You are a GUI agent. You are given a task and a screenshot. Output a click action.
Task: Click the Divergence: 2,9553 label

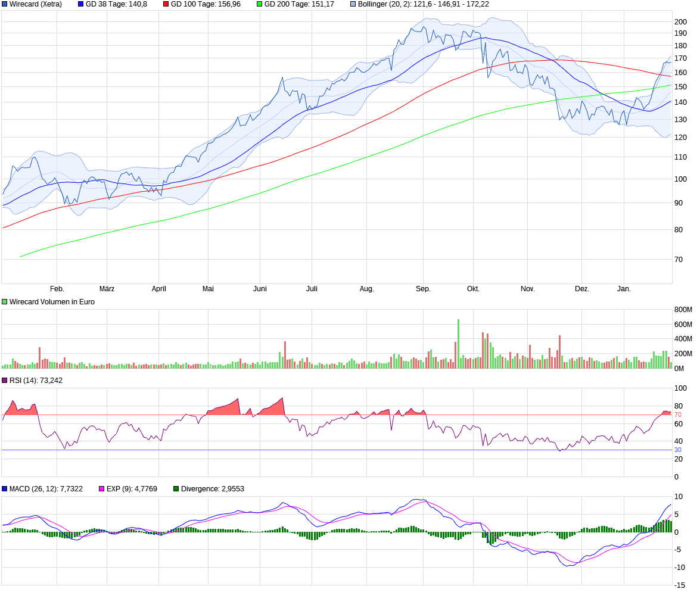tap(212, 489)
